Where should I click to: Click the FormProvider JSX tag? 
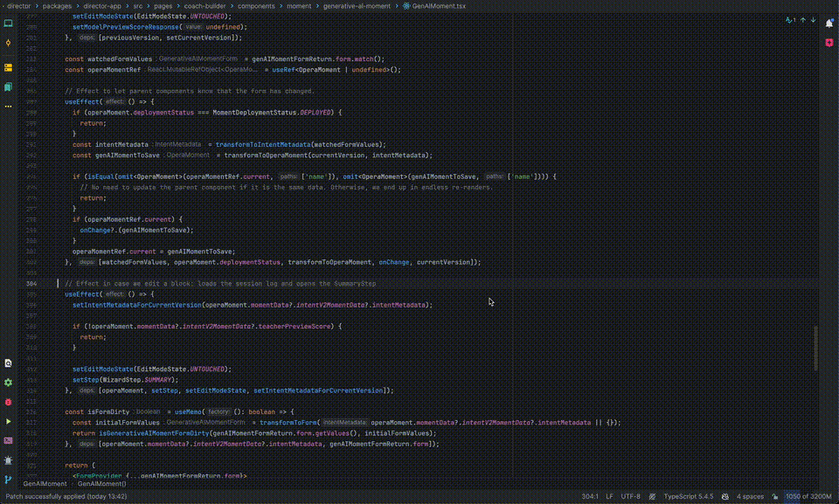pos(99,476)
